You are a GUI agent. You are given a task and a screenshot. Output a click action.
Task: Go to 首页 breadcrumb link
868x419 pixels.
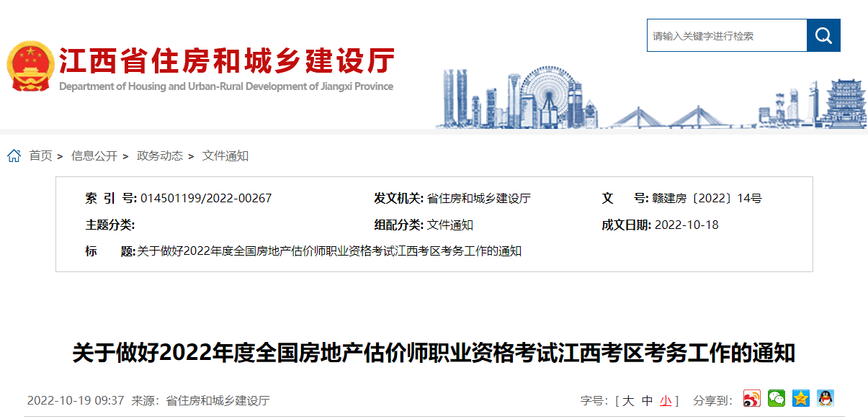[x=40, y=156]
